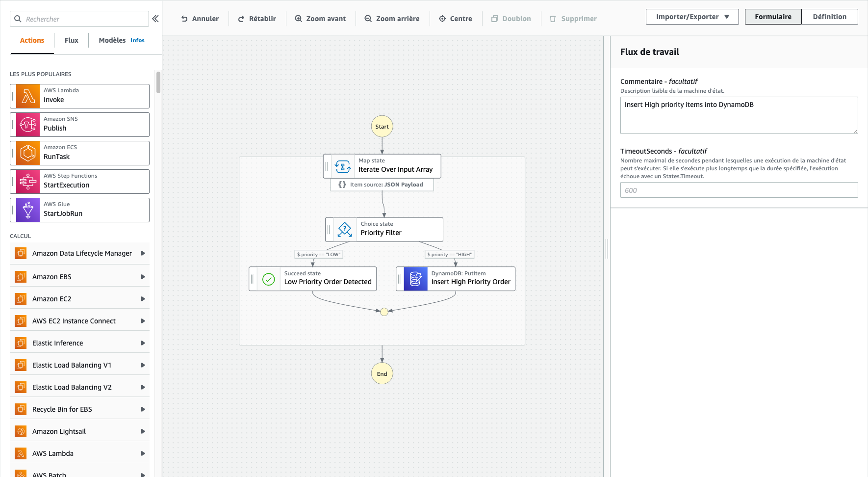Select Iterate Over Input Array state
868x477 pixels.
click(382, 166)
